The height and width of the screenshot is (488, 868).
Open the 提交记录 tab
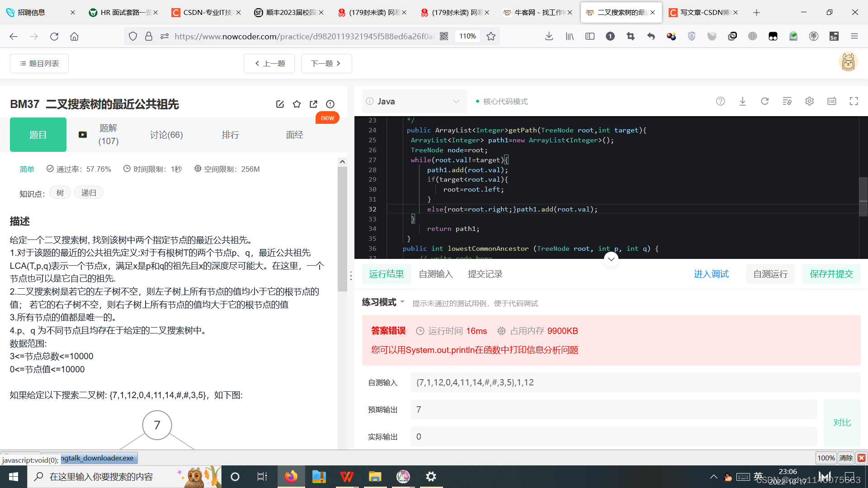pos(485,274)
